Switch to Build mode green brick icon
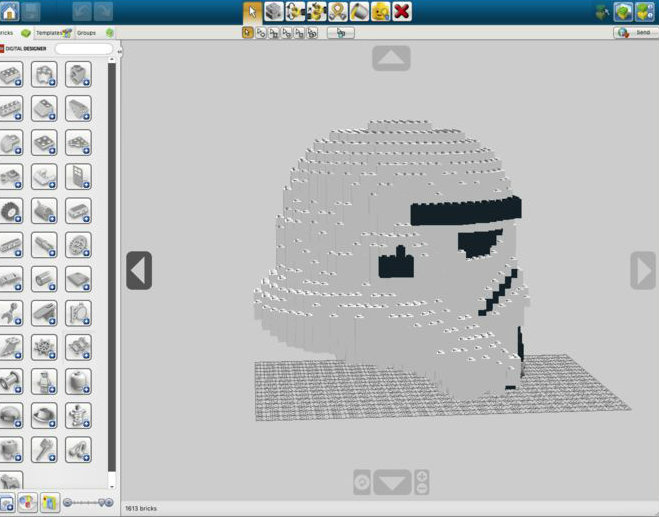This screenshot has width=659, height=517. pyautogui.click(x=623, y=11)
